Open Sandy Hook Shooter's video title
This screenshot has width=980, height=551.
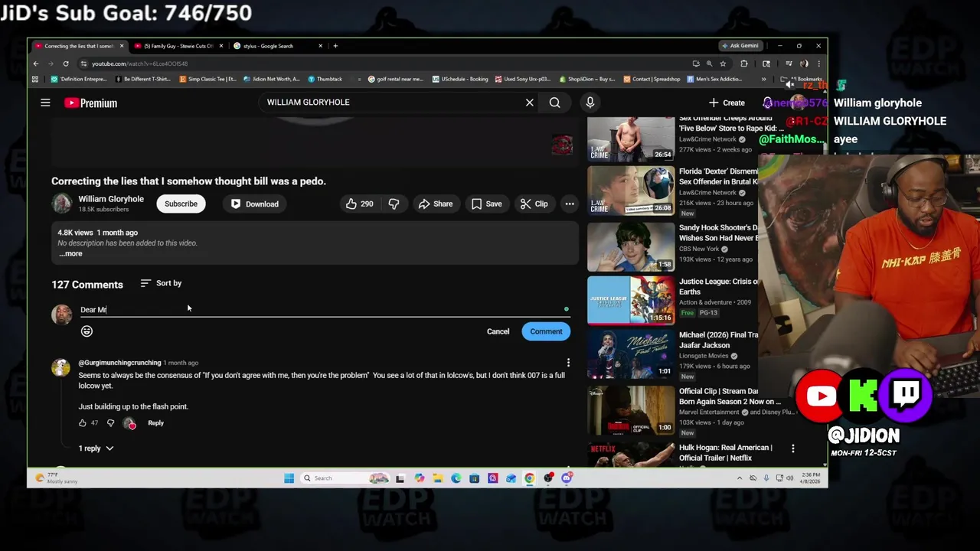tap(718, 233)
